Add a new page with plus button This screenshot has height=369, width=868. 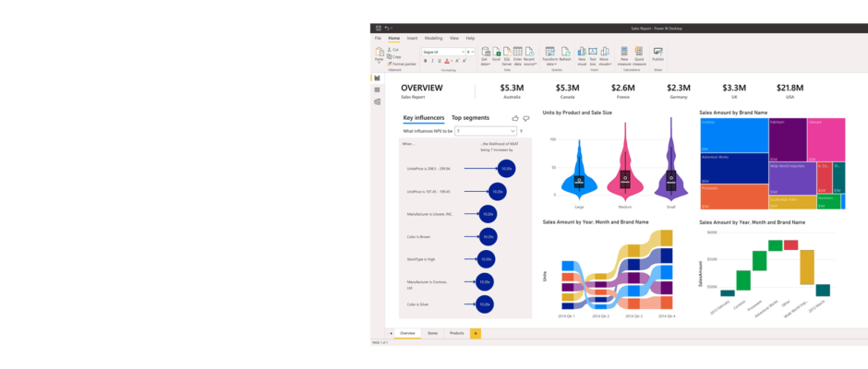pyautogui.click(x=475, y=333)
